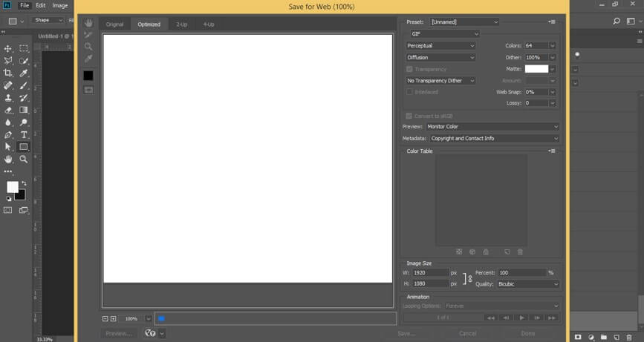Screen dimensions: 644x342
Task: Select the Crop tool
Action: click(8, 73)
